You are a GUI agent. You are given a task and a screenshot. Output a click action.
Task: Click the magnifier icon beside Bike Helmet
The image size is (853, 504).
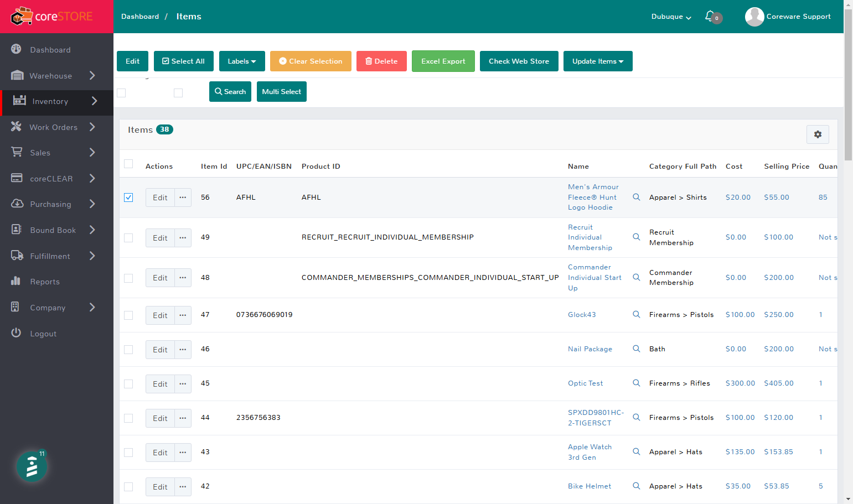pyautogui.click(x=637, y=486)
